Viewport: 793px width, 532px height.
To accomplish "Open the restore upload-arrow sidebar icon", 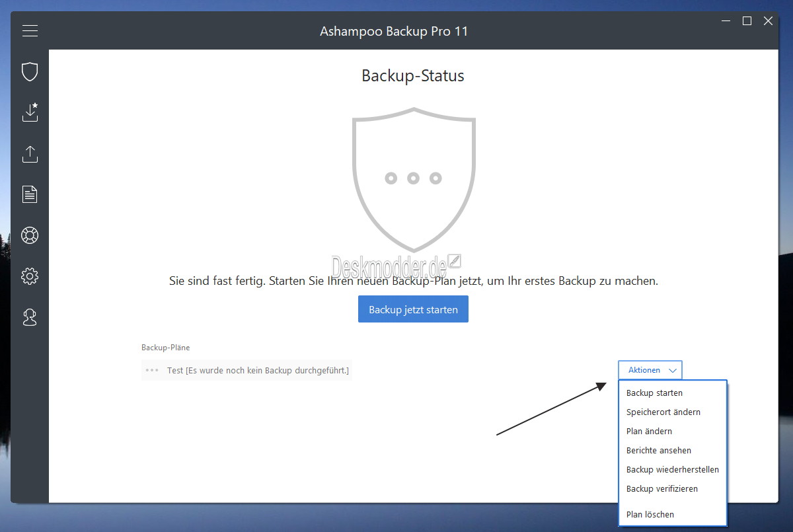I will coord(30,153).
